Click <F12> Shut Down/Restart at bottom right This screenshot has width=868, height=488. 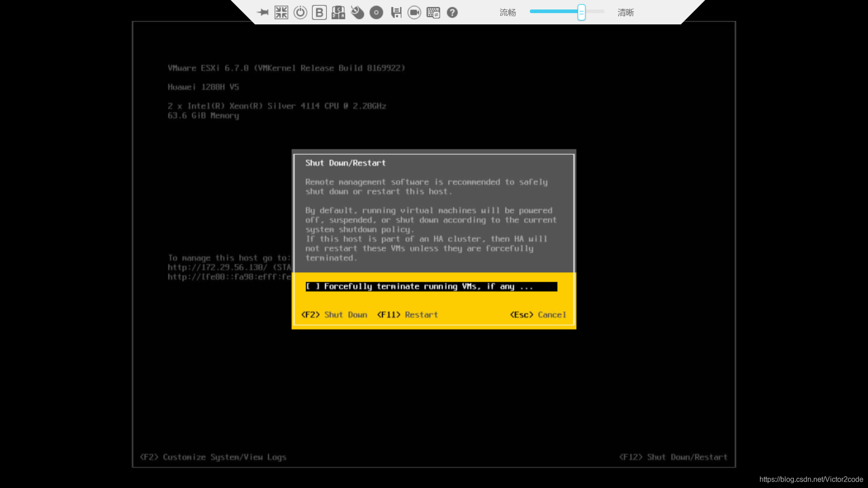673,457
